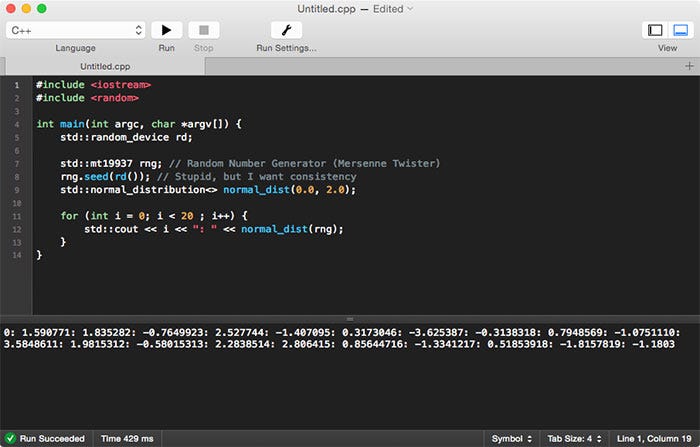
Task: Click the window title Untitled.cpp
Action: coord(326,9)
